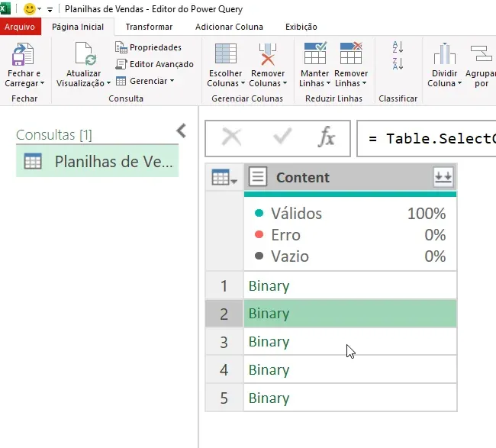Expand the Manter Linhas dropdown arrow
496x448 pixels.
(x=328, y=83)
